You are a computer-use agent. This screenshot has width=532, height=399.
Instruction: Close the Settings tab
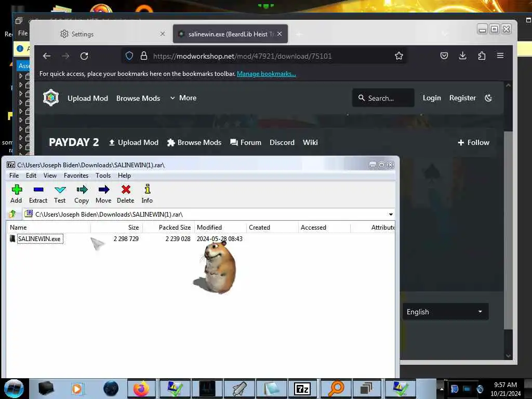point(163,34)
